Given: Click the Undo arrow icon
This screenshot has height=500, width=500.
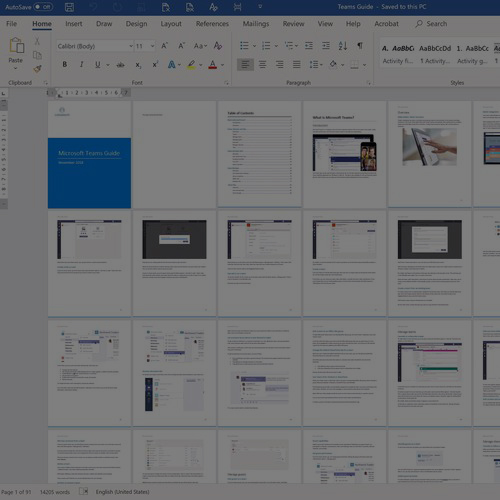Looking at the screenshot, I should click(x=93, y=7).
